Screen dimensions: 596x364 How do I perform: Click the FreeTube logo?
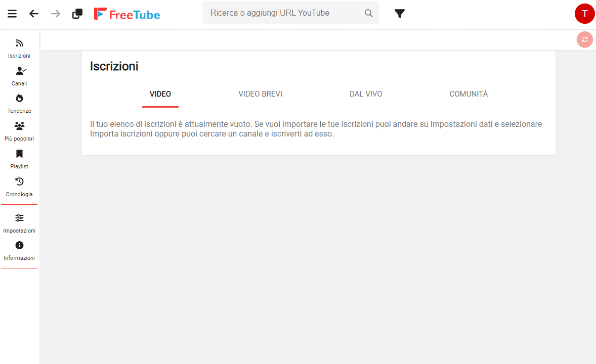tap(127, 14)
